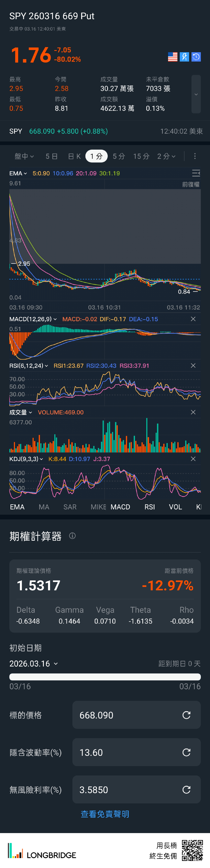
Task: Click the US flag market icon
Action: click(x=172, y=57)
